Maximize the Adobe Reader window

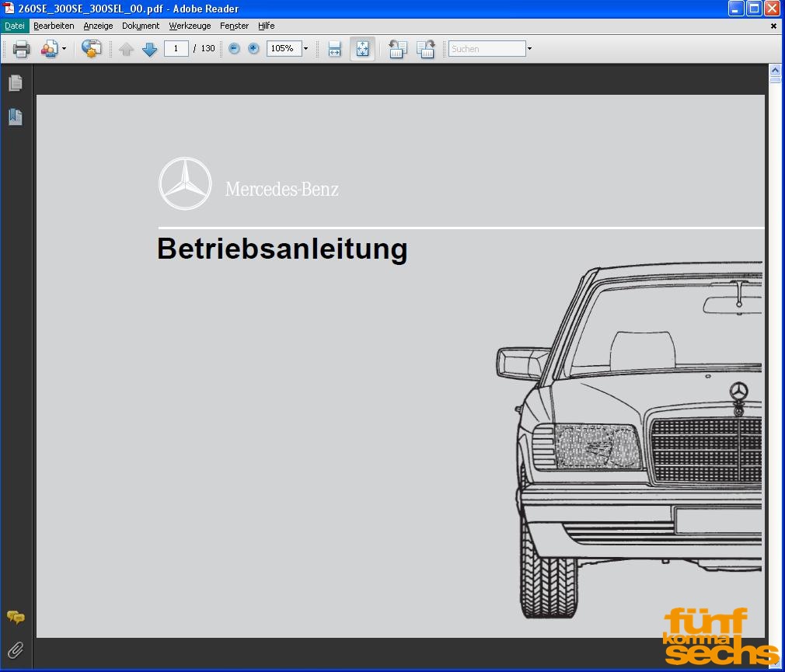coord(754,9)
